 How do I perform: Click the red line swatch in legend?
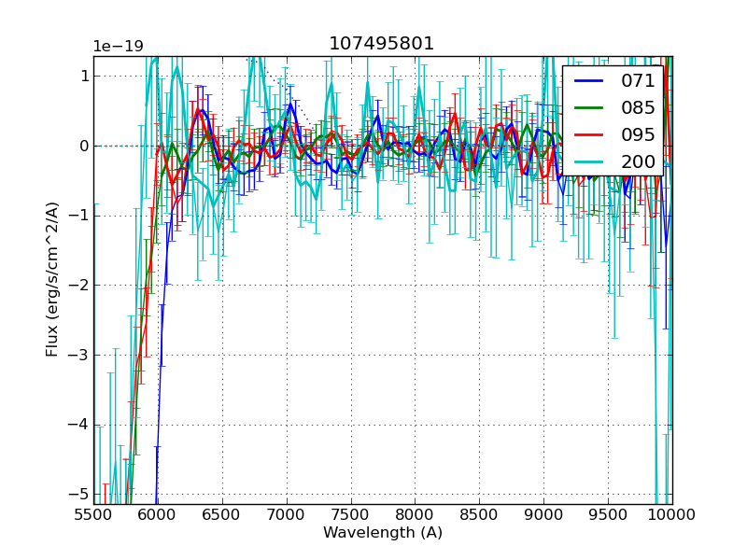coord(588,135)
